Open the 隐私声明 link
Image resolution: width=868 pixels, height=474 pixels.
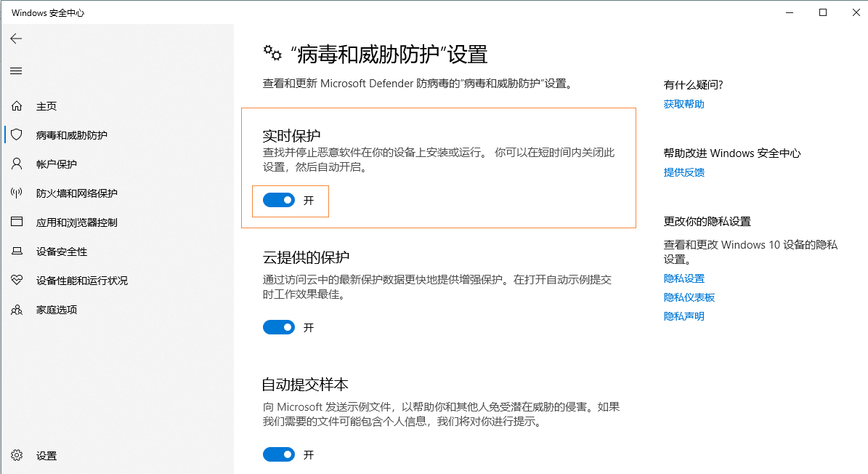[684, 316]
